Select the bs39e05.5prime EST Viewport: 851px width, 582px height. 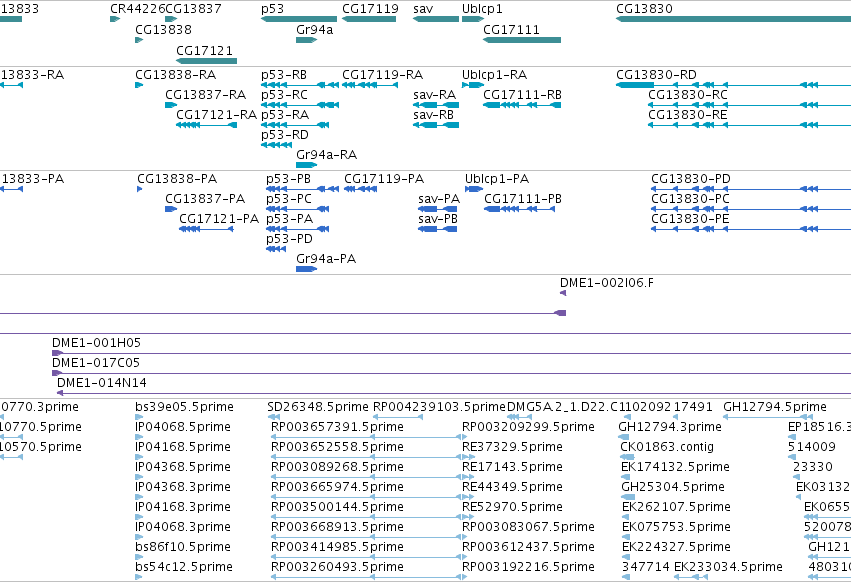[139, 417]
